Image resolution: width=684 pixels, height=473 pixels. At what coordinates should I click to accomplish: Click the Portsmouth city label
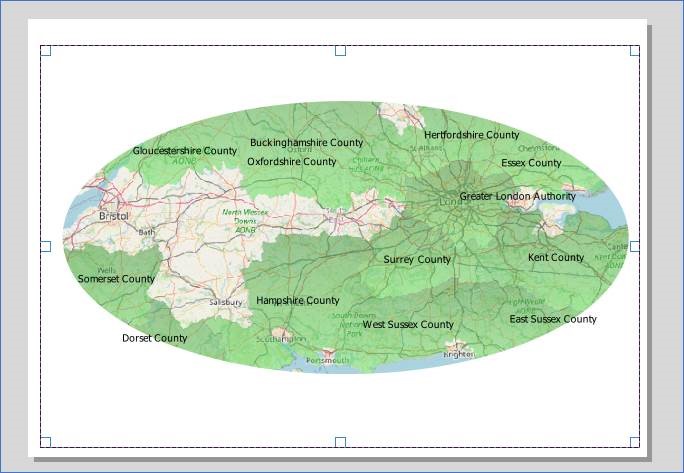coord(328,360)
